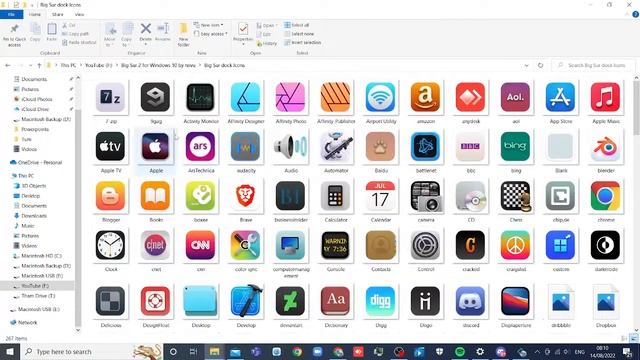640x360 pixels.
Task: Select the Apple Music icon file
Action: 605,102
